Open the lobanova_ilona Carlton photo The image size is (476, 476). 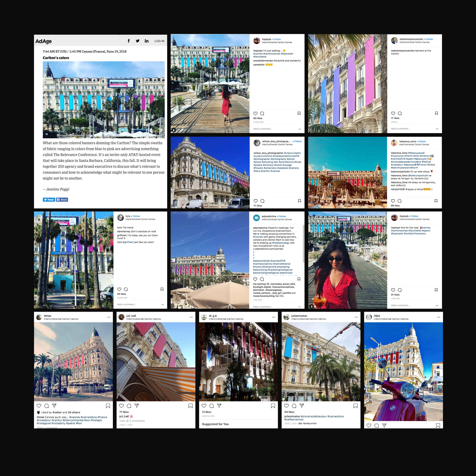click(347, 172)
